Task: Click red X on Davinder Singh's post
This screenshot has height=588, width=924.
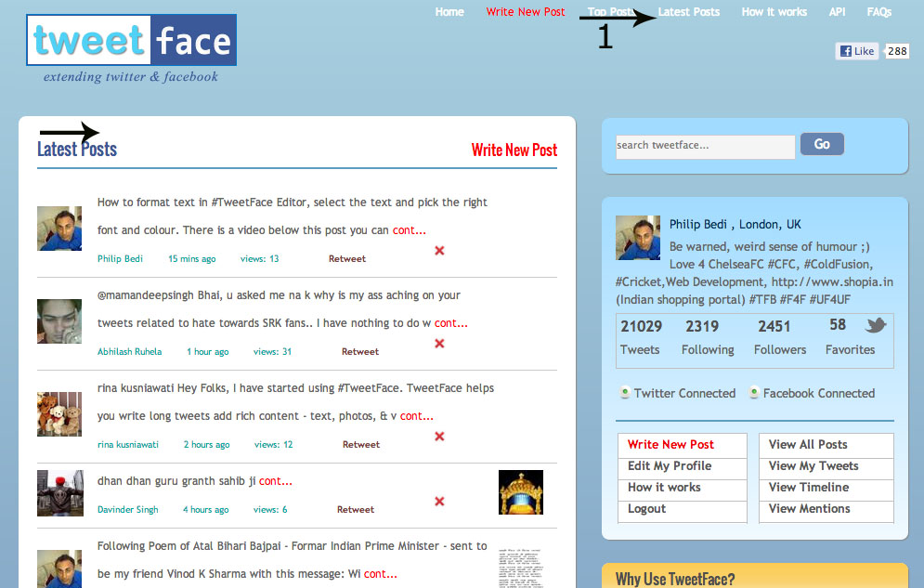Action: tap(439, 502)
